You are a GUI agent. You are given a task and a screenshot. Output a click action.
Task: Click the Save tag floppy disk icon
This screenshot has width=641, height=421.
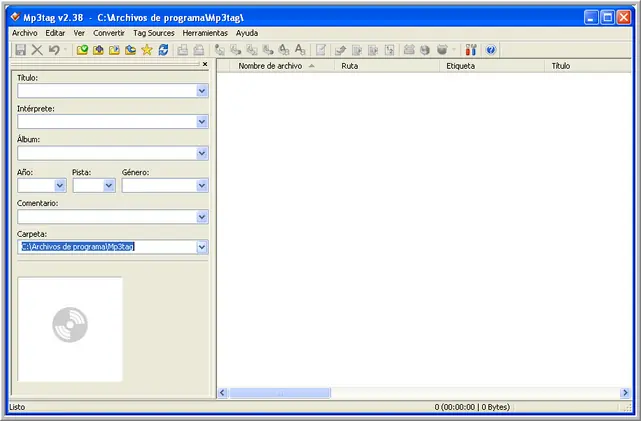(20, 50)
